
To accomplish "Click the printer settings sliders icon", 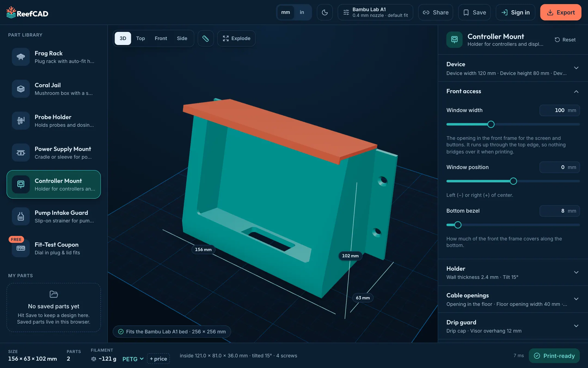I will pyautogui.click(x=346, y=12).
